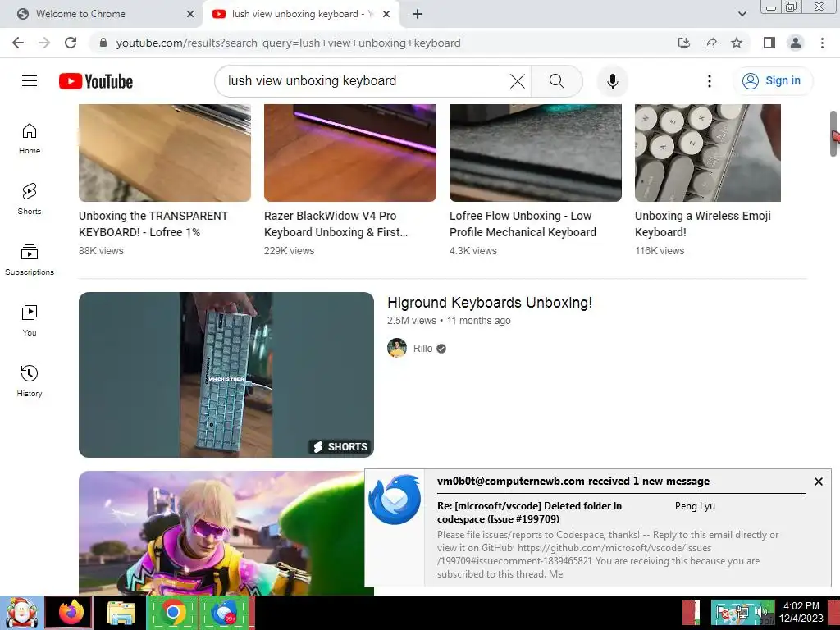This screenshot has width=840, height=630.
Task: Open Lofree Flow Unboxing video title
Action: (523, 224)
